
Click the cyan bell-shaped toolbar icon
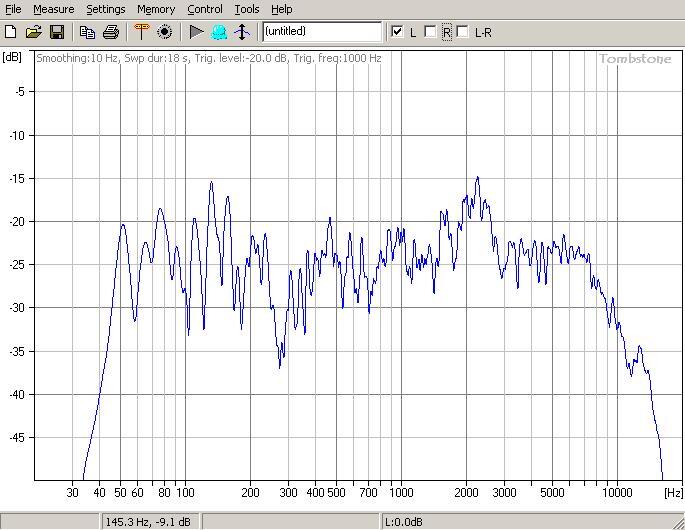[219, 32]
